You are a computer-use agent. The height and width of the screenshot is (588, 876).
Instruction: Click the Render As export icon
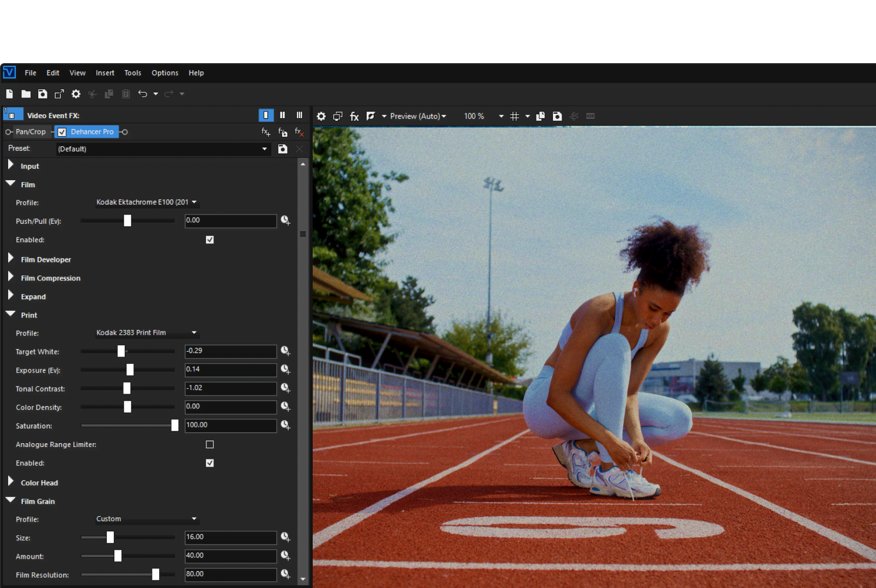click(x=59, y=94)
